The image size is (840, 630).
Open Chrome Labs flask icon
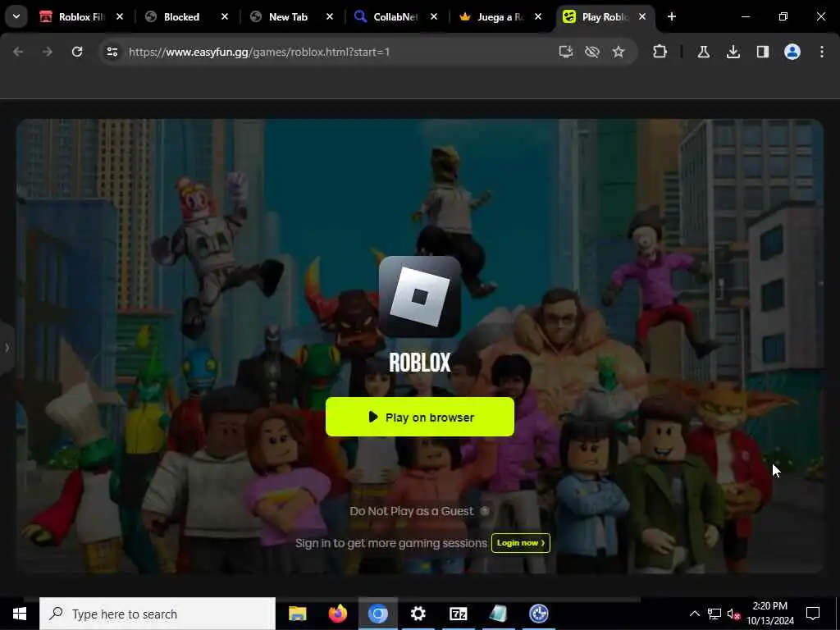tap(703, 52)
